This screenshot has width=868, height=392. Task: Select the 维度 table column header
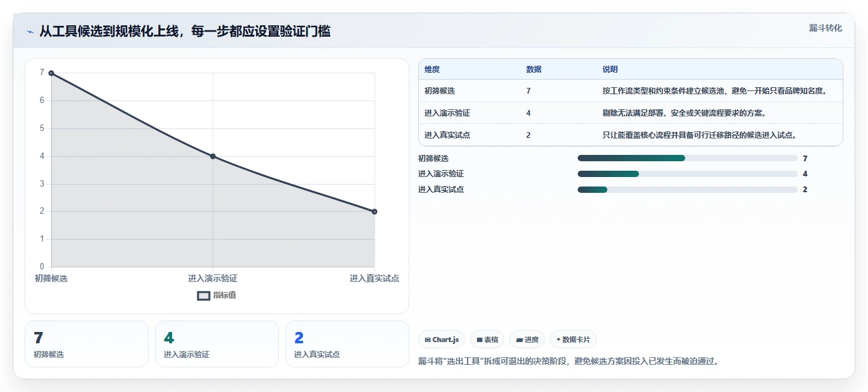(432, 70)
